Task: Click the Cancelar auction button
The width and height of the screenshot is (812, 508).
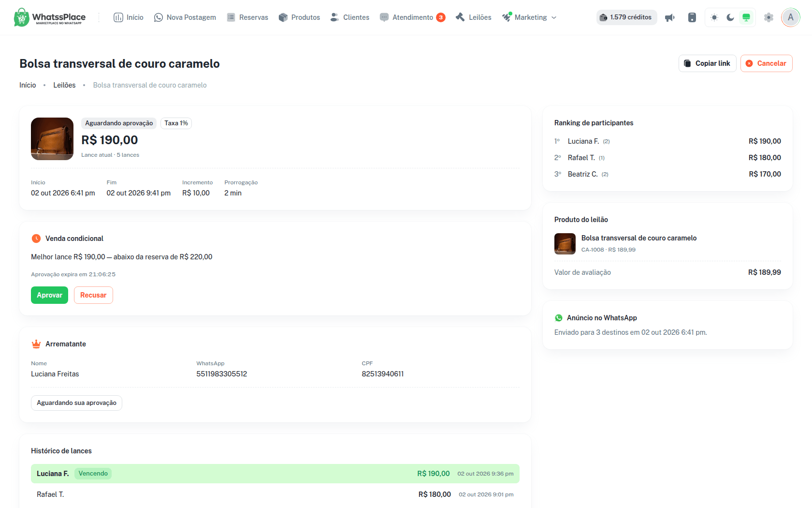Action: (767, 63)
